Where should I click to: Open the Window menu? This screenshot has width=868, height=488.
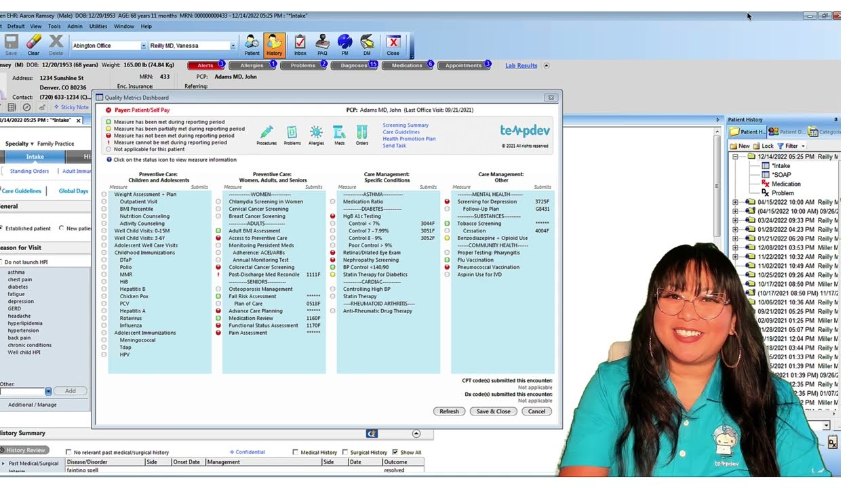click(124, 26)
